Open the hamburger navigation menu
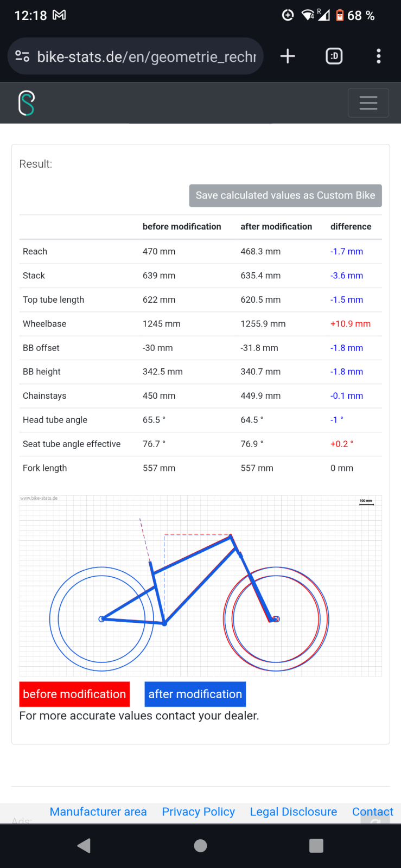 [x=368, y=103]
